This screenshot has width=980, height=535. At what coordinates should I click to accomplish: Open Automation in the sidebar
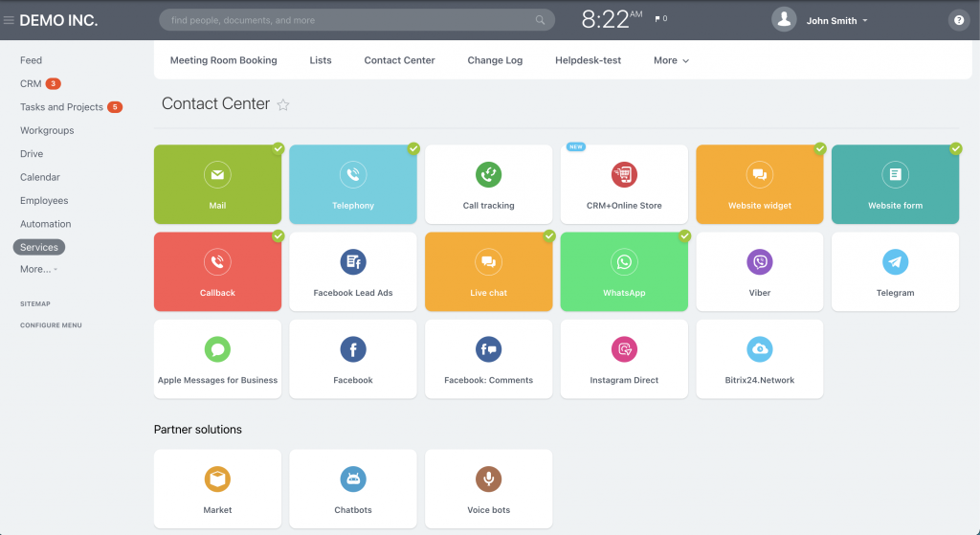[x=46, y=224]
